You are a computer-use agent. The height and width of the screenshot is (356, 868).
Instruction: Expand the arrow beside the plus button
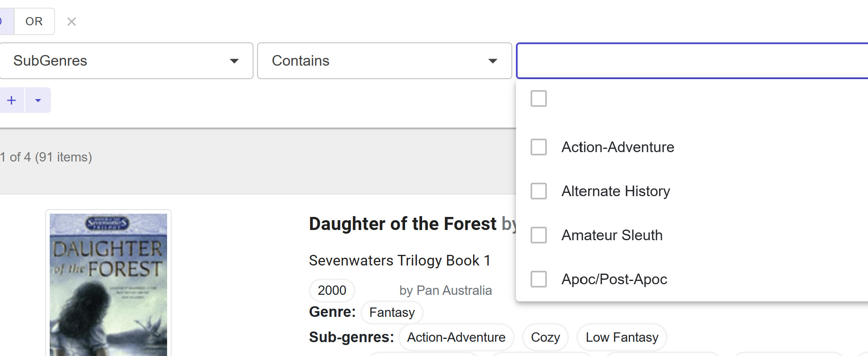[38, 100]
